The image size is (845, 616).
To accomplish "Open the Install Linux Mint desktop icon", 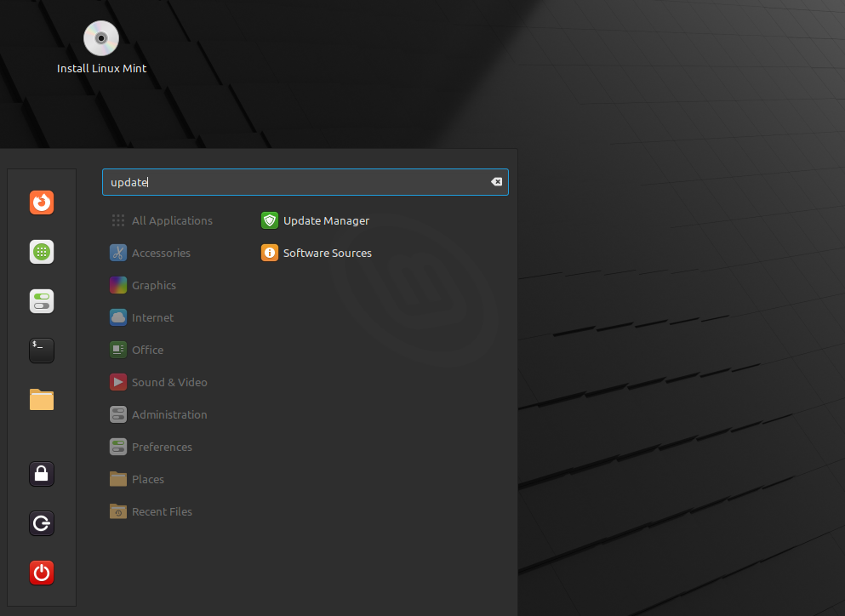I will click(101, 38).
